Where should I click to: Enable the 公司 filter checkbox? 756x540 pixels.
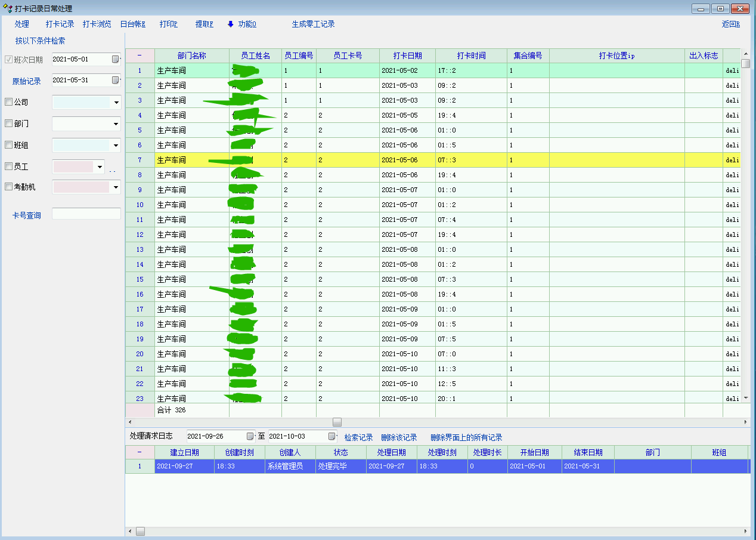click(x=8, y=102)
